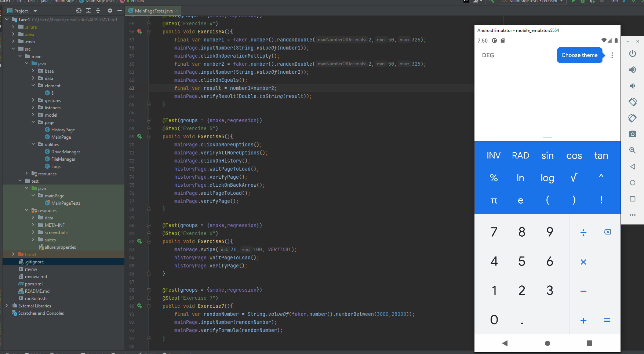The width and height of the screenshot is (644, 354).
Task: Toggle INV mode on the calculator
Action: [x=494, y=156]
